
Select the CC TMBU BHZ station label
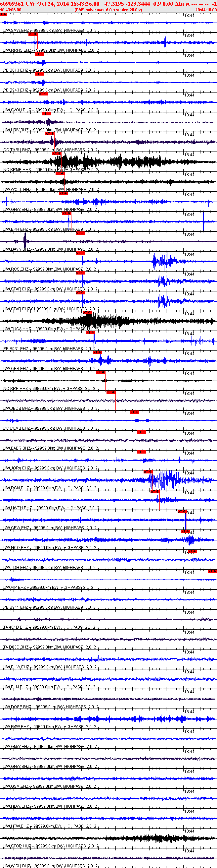[51, 150]
